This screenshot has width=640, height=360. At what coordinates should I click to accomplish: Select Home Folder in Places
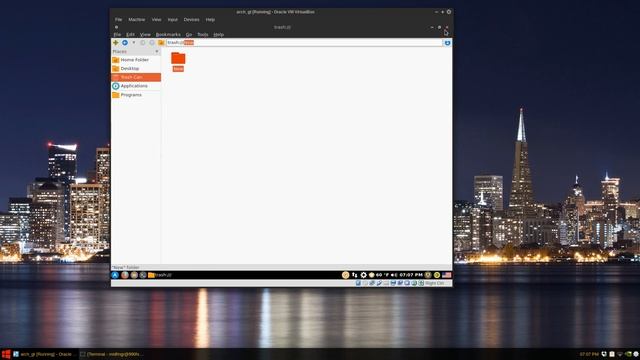[136, 60]
